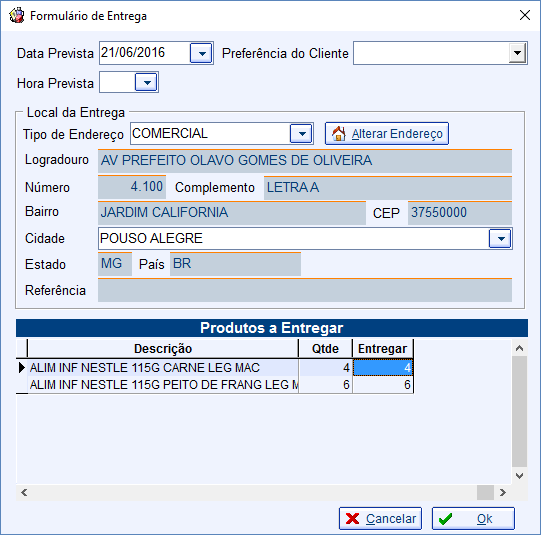Click the application icon in title bar
The height and width of the screenshot is (535, 541).
pos(17,16)
